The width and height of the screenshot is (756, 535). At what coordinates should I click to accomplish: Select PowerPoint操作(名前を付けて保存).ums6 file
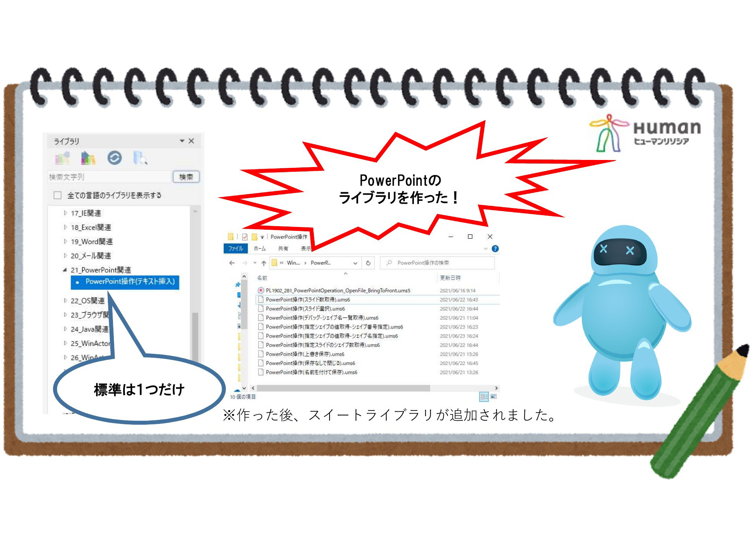[311, 372]
